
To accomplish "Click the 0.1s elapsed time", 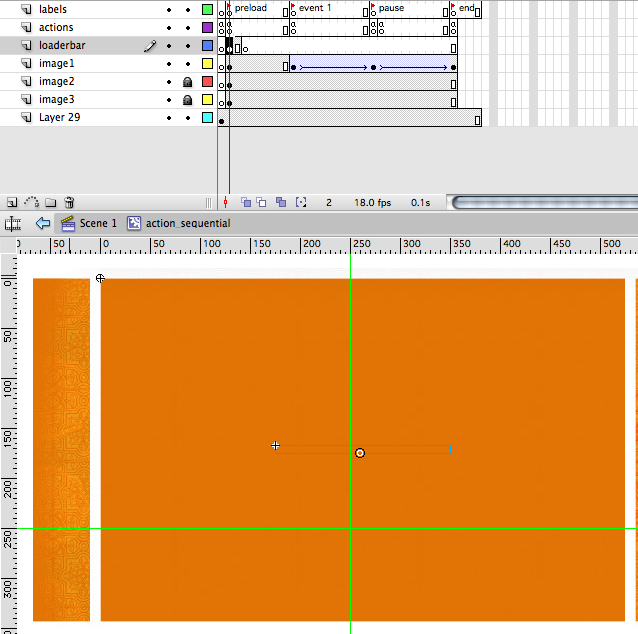I will click(420, 203).
